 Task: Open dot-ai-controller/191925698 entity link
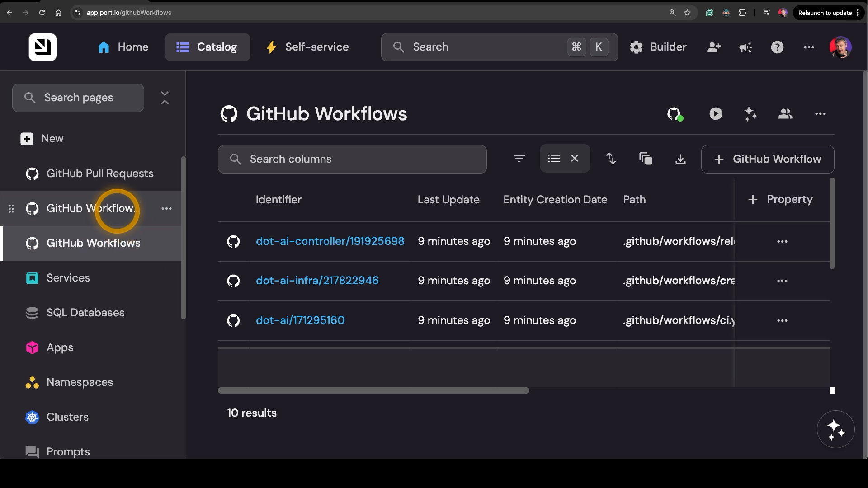[x=330, y=241]
